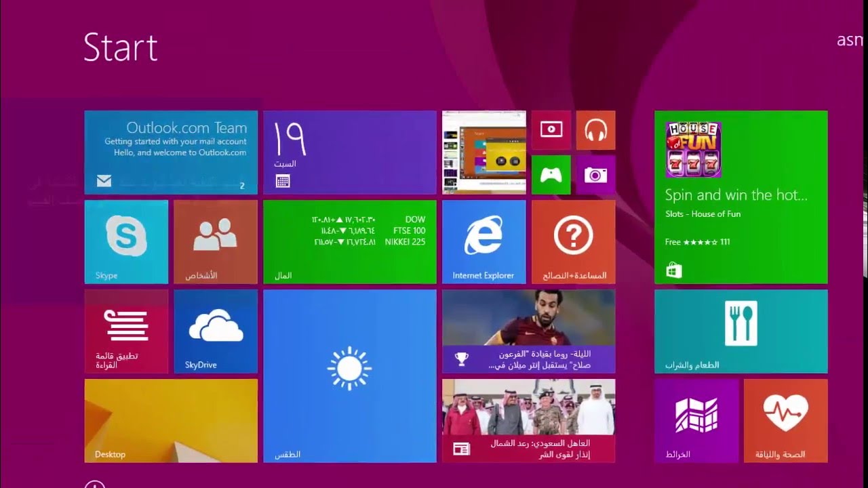Click the small calendar grid icon
868x488 pixels.
coord(283,181)
